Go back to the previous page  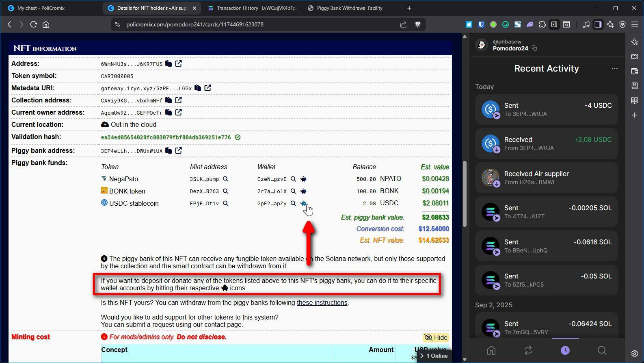[10, 24]
